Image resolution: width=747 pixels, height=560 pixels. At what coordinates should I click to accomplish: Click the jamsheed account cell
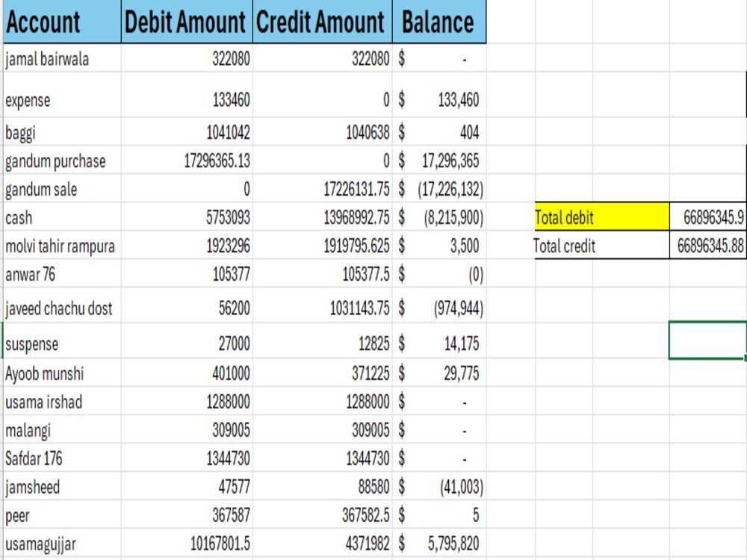coord(62,486)
